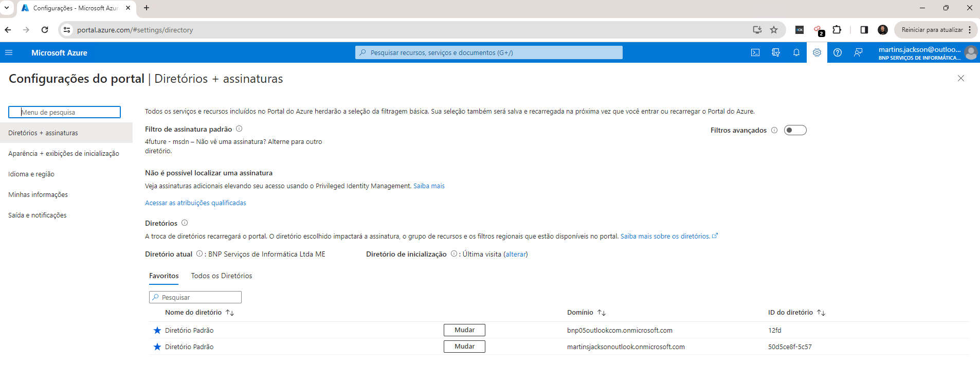Show info for Filtros avançados
Image resolution: width=980 pixels, height=381 pixels.
point(774,130)
